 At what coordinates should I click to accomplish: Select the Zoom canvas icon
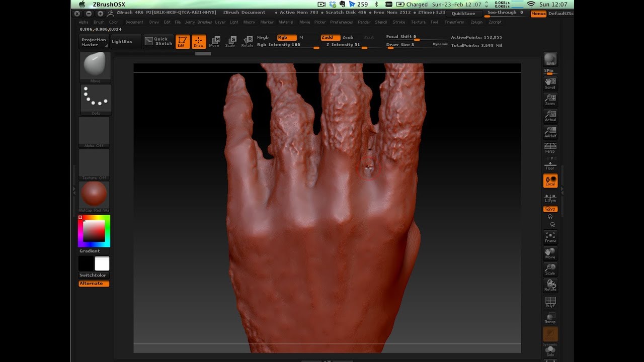point(550,100)
